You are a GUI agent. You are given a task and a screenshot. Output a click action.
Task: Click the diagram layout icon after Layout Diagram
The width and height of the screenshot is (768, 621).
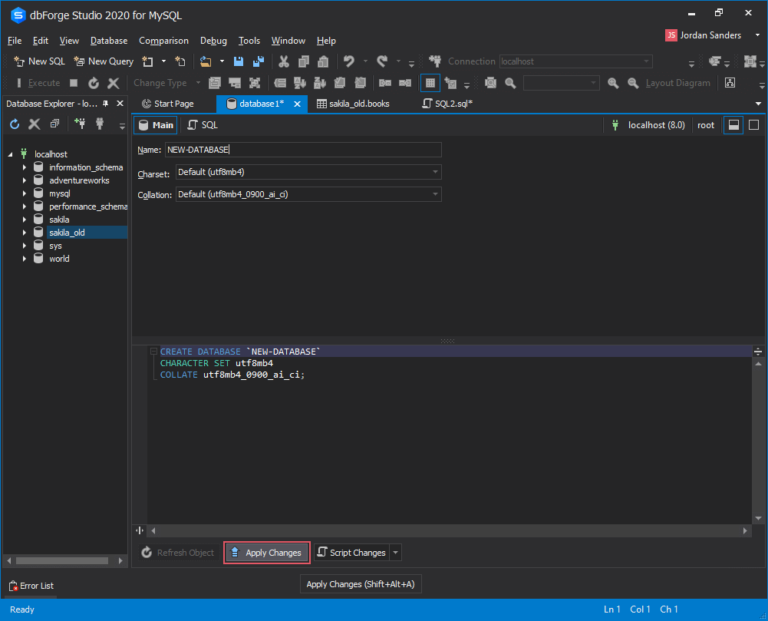point(730,83)
